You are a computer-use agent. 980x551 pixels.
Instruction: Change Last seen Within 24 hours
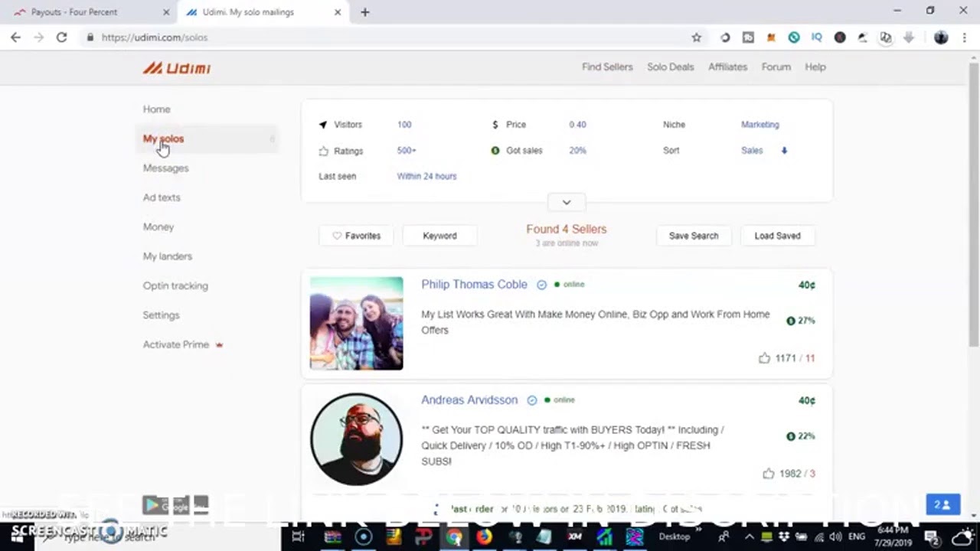tap(426, 176)
